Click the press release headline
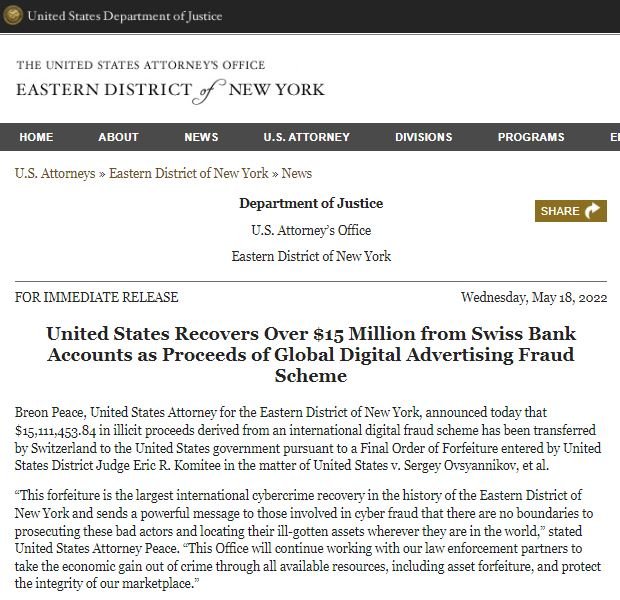Viewport: 620px width, 600px height. 311,354
